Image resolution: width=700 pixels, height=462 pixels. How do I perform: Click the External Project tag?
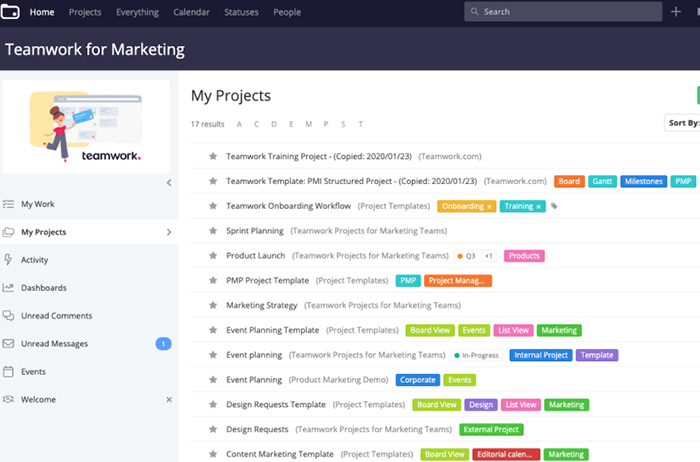(x=491, y=429)
